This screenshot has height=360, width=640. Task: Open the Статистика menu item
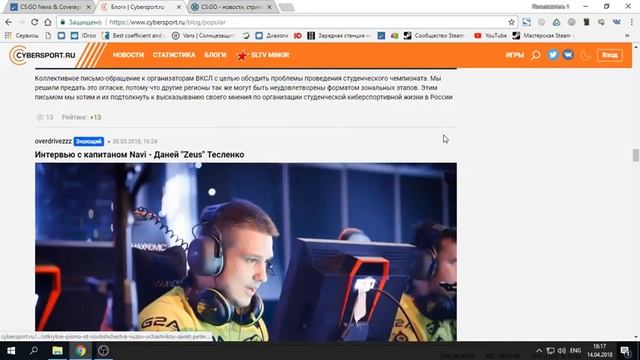tap(174, 55)
